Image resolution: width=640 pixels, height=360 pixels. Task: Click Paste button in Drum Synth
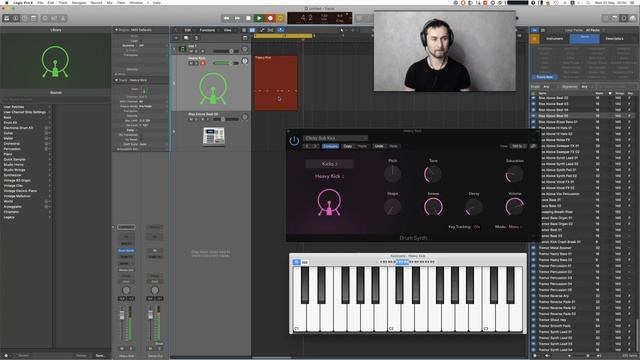(x=362, y=146)
